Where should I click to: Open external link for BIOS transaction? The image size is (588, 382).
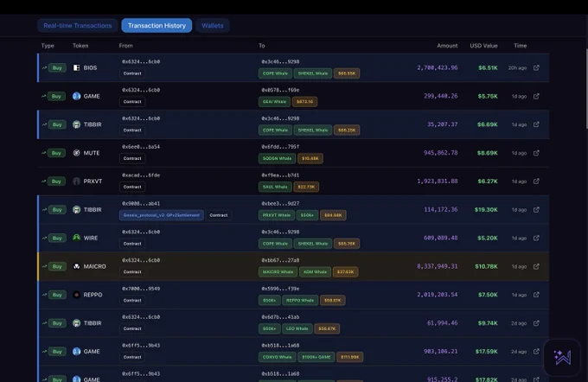point(536,67)
